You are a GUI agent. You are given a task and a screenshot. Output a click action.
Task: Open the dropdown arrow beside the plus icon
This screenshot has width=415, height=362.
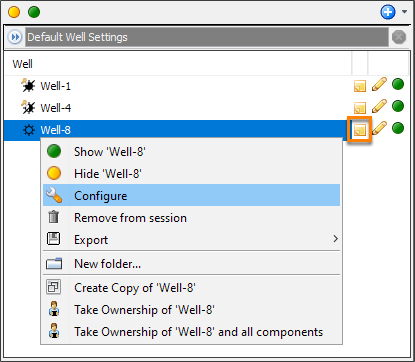click(x=404, y=12)
